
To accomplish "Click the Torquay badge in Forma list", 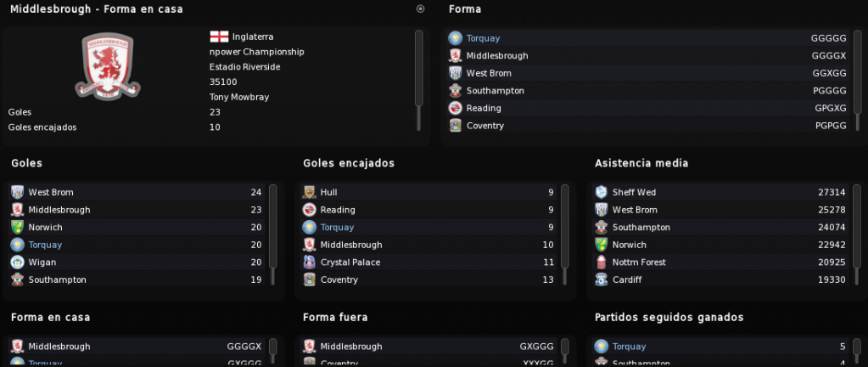I will [455, 38].
